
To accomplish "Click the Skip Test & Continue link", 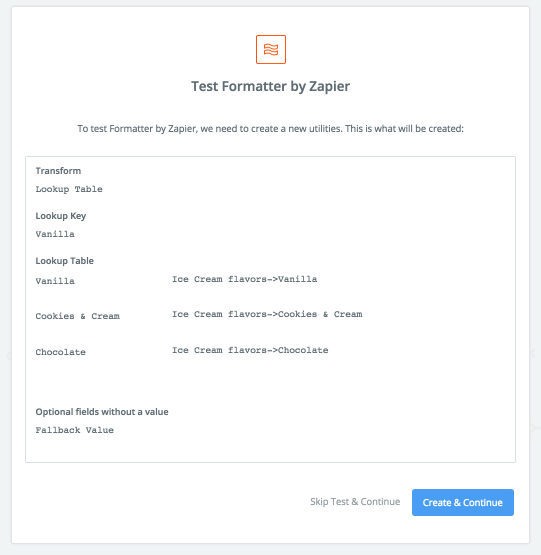I will 355,502.
